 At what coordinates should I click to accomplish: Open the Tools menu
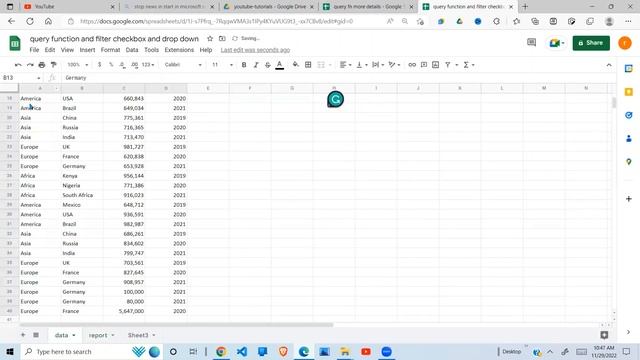click(x=151, y=50)
